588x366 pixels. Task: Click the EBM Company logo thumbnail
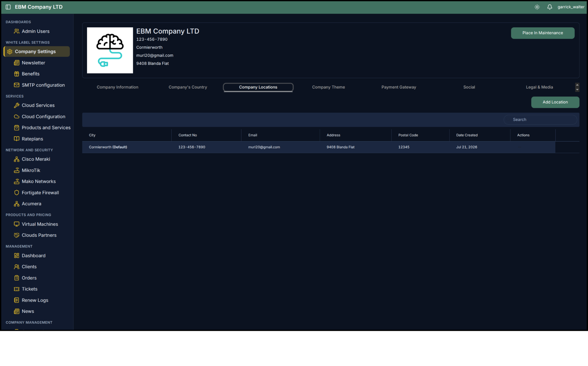110,50
